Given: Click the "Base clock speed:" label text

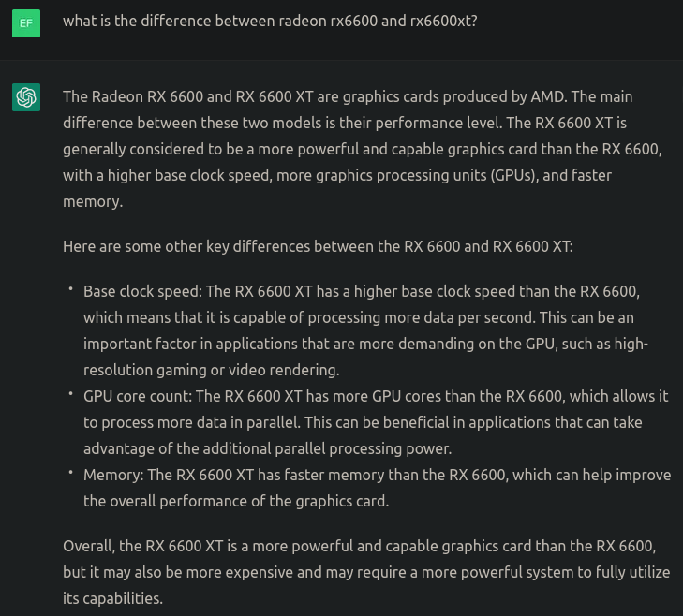Looking at the screenshot, I should tap(142, 291).
